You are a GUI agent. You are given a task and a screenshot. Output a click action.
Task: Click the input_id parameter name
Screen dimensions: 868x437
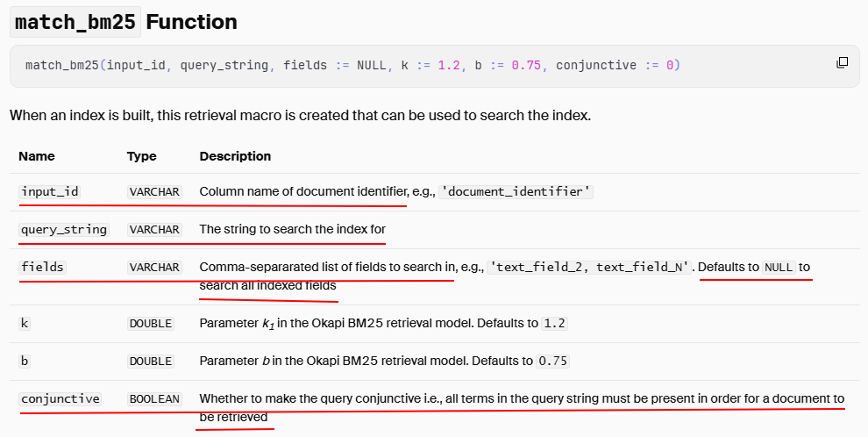pos(50,191)
